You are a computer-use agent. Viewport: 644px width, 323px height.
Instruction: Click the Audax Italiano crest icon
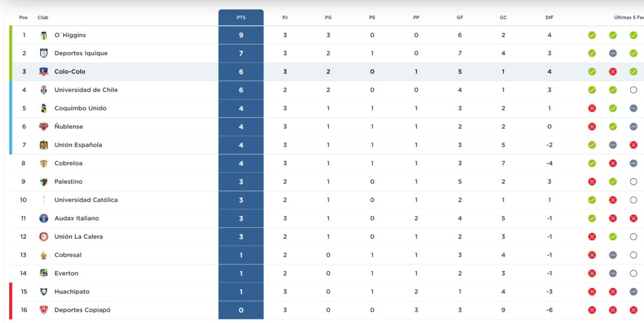(x=44, y=218)
